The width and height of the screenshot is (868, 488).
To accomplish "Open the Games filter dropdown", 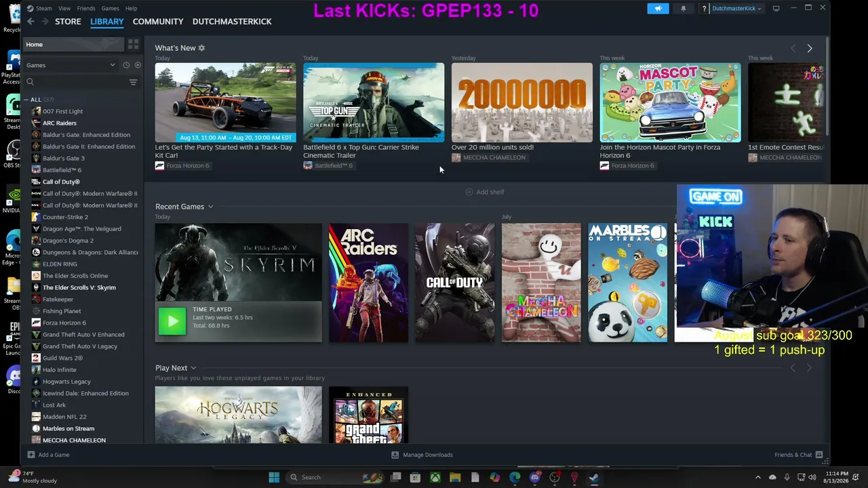I will pyautogui.click(x=71, y=65).
